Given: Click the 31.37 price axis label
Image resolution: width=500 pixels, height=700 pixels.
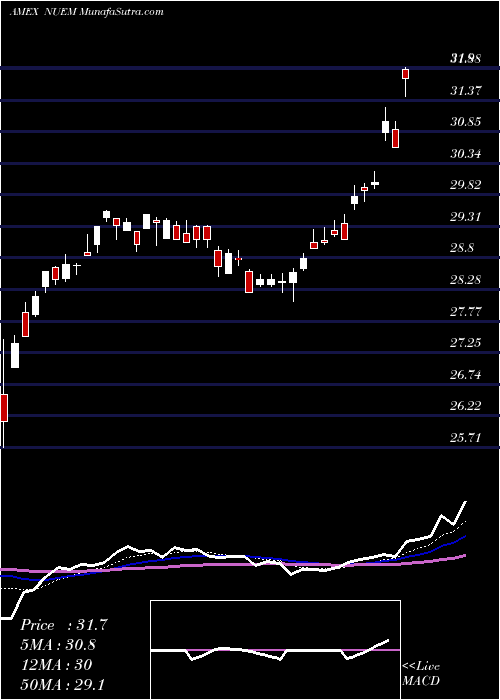Looking at the screenshot, I should [x=466, y=91].
